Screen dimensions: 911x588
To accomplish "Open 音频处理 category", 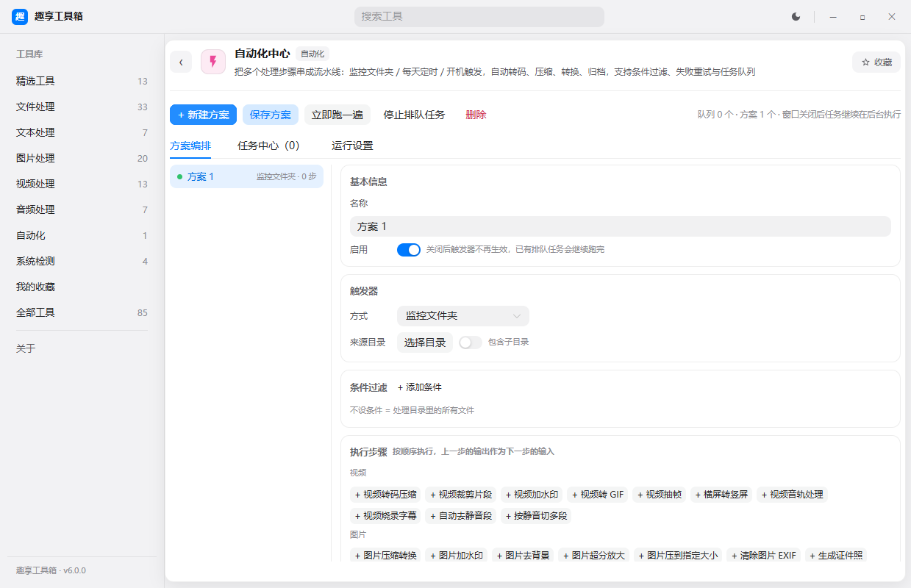I will [82, 209].
